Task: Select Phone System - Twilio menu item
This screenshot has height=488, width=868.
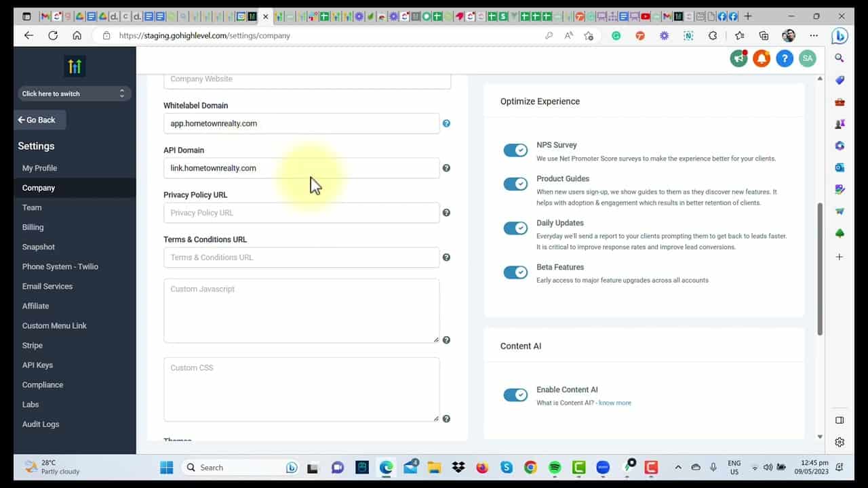Action: [x=60, y=266]
